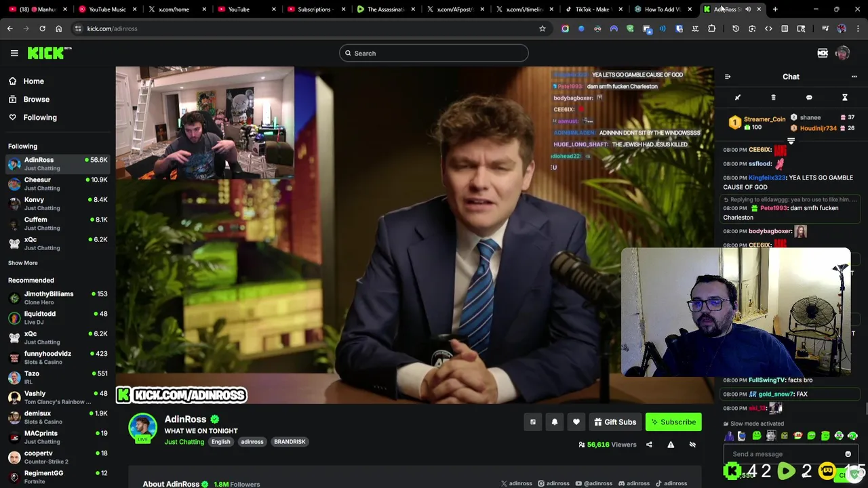Click the Kick search box
The height and width of the screenshot is (488, 868).
[434, 54]
